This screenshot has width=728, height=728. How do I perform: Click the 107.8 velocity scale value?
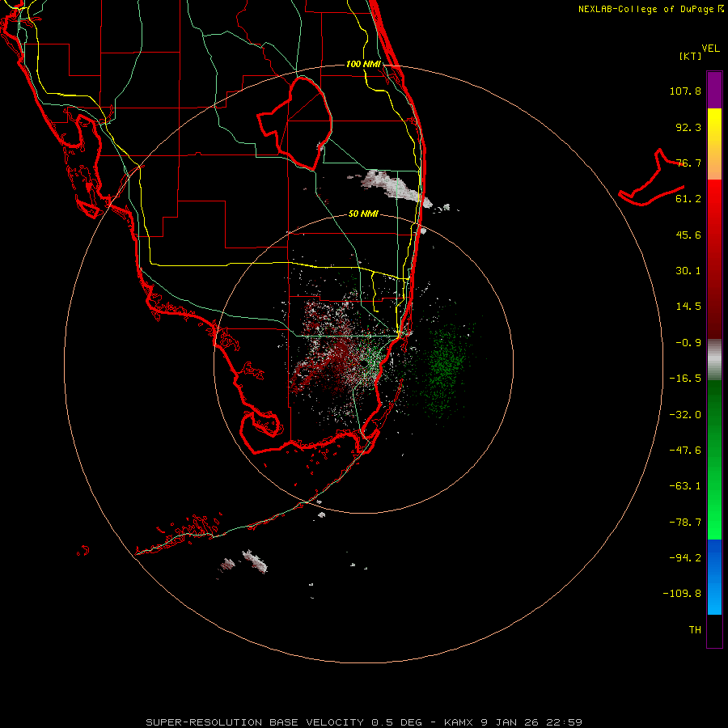(x=685, y=91)
